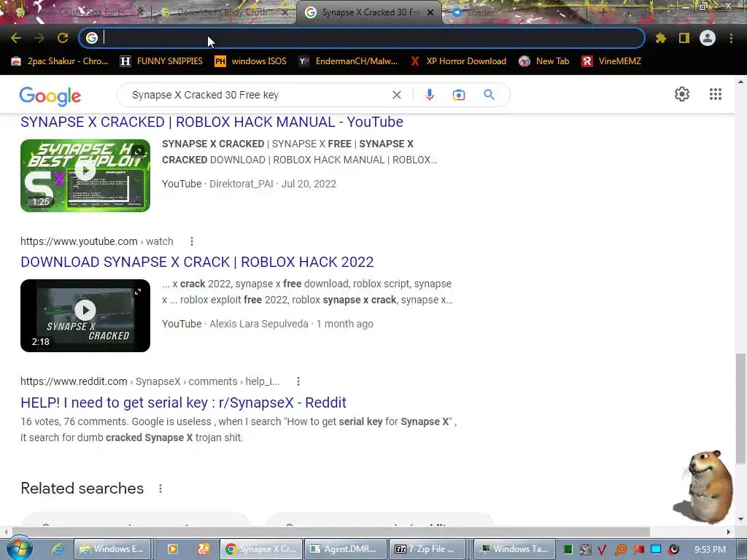
Task: Open the 2pac Shakur bookmark
Action: (x=60, y=61)
